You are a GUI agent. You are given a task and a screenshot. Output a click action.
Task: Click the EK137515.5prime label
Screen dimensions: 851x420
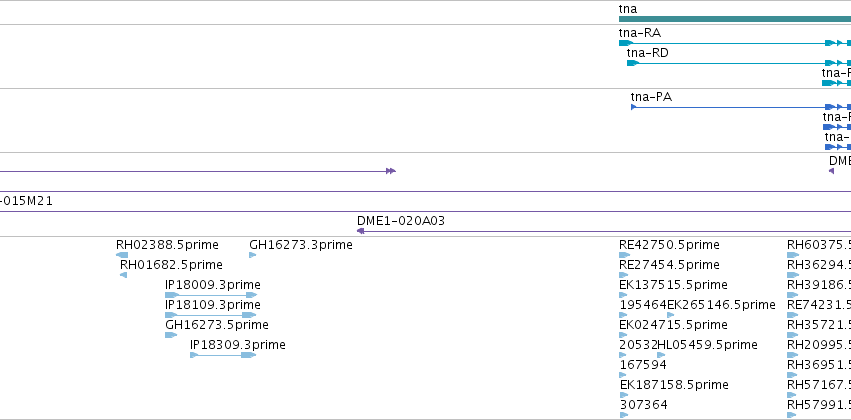[x=674, y=285]
